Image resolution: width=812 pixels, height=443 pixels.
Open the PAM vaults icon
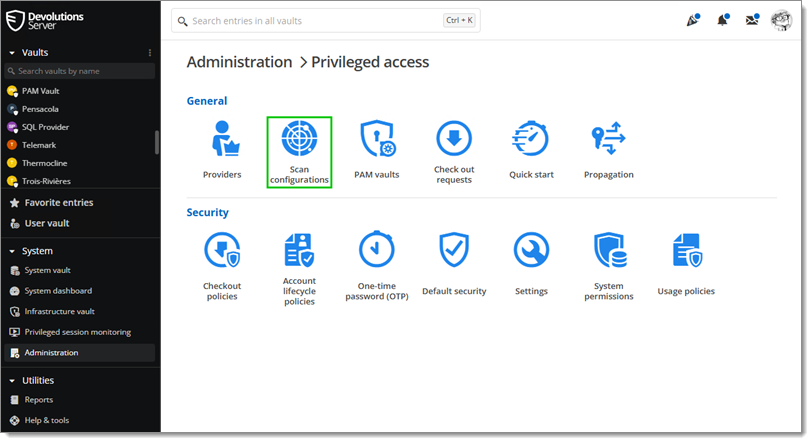click(376, 141)
